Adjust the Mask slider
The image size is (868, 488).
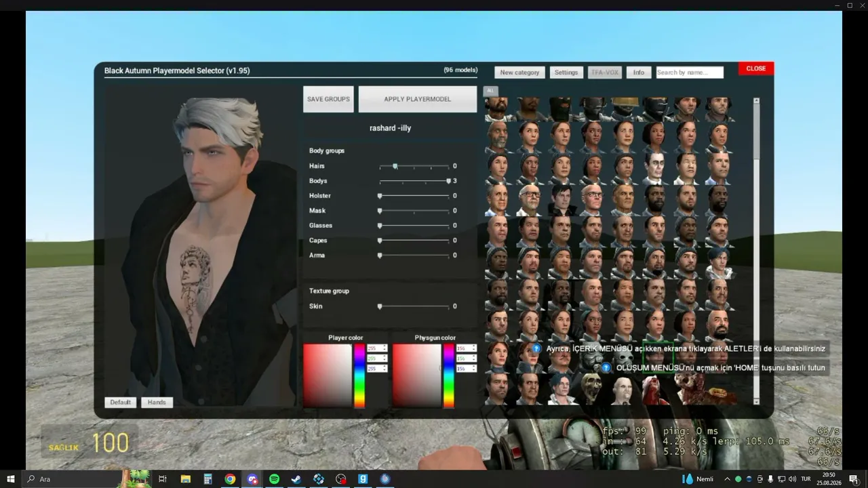pyautogui.click(x=414, y=211)
